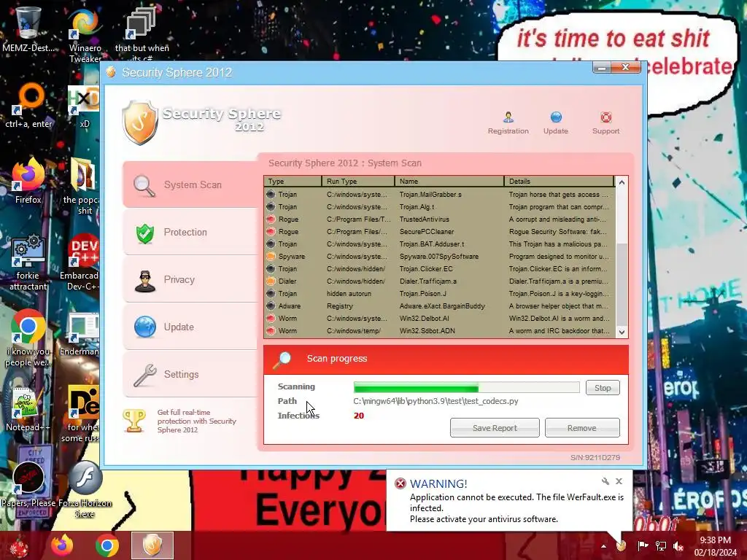Open the Chrome desktop shortcut 'i know you people'

coord(28,338)
